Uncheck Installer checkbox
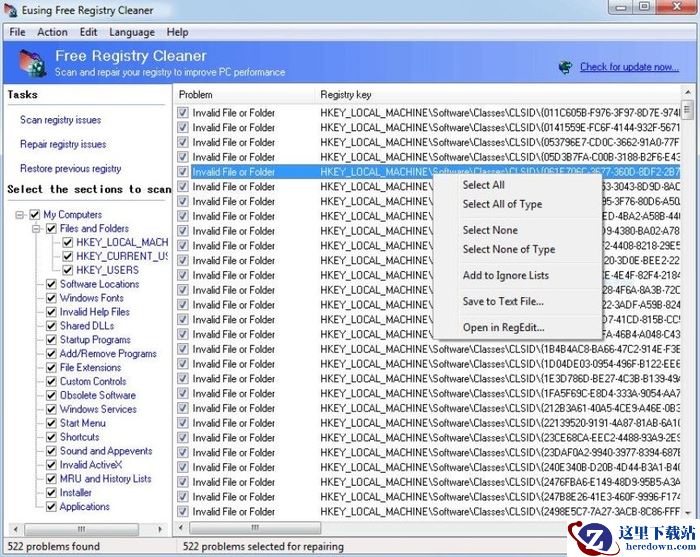 [x=51, y=493]
